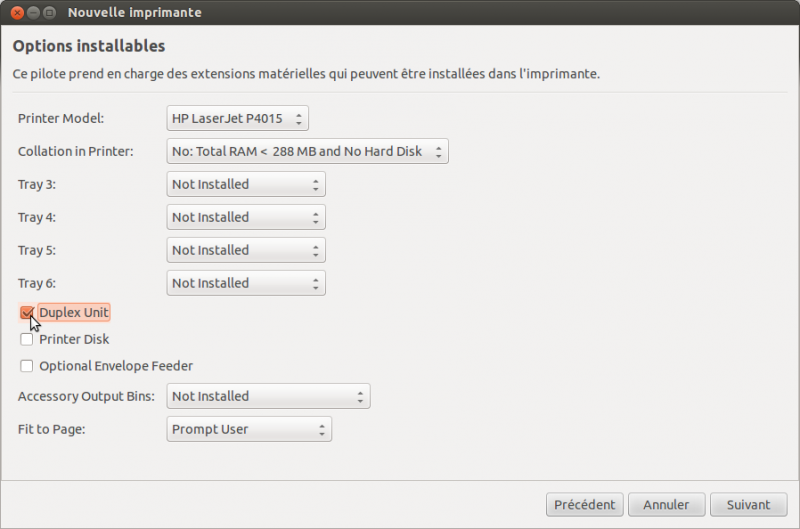The image size is (800, 529).
Task: Close the Nouvelle imprimante window
Action: pos(17,12)
